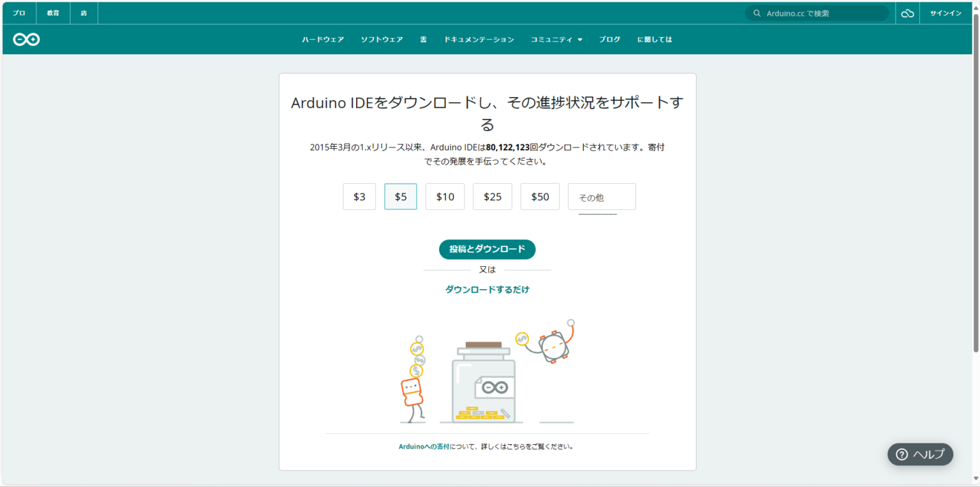Expand the コミュニティ dropdown menu
Screen dimensions: 980x487
click(556, 39)
